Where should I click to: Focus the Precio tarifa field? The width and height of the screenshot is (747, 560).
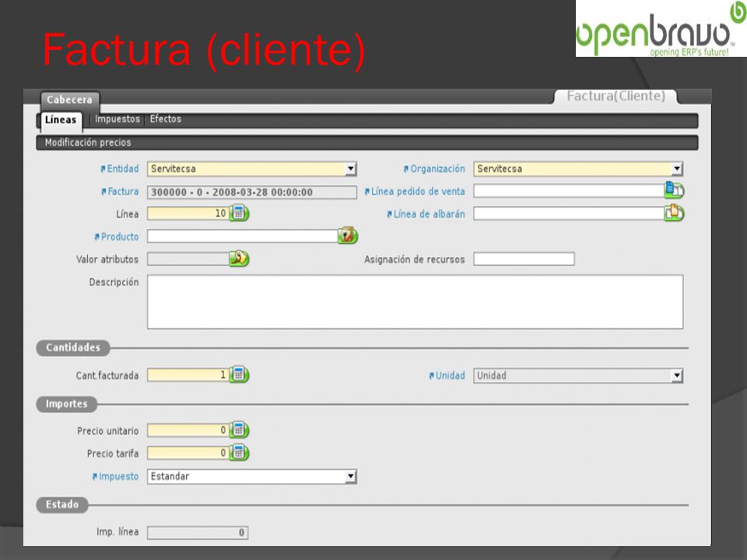click(x=188, y=453)
